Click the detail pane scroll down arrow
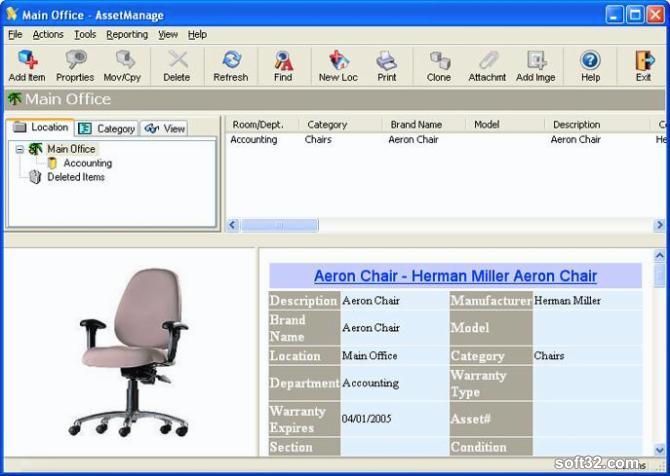The image size is (670, 476). (x=659, y=450)
